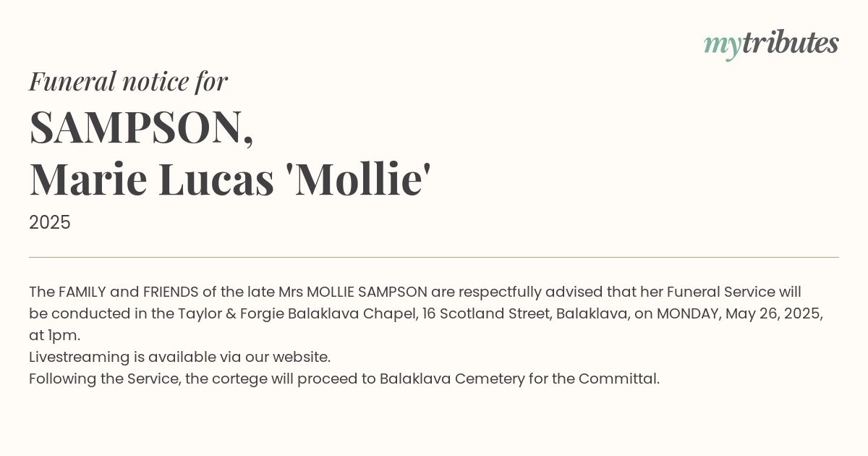Click "Following the Service" sentence start
This screenshot has height=456, width=868.
[103, 379]
